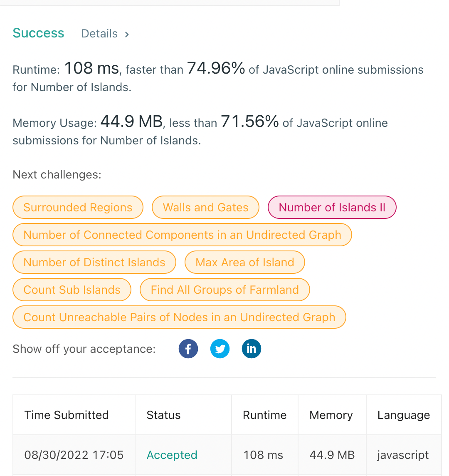Open Number of Distinct Islands challenge
Viewport: 449px width, 476px height.
coord(94,262)
